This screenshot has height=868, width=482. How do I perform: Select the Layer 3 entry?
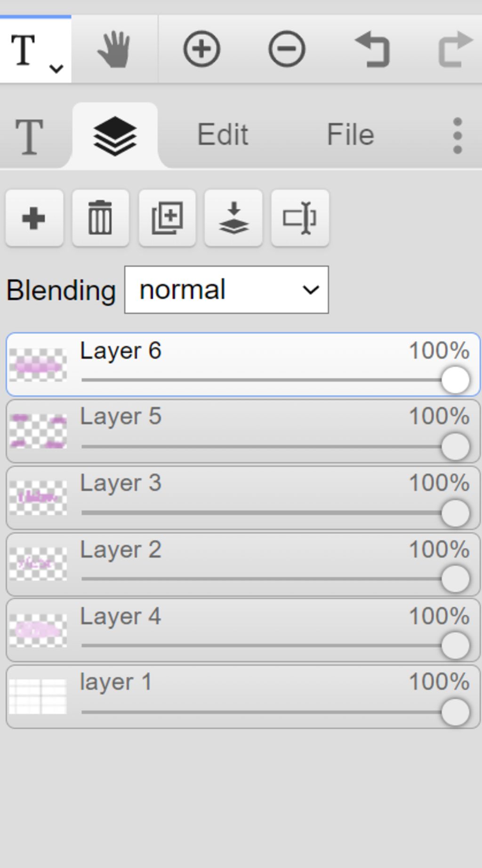[x=243, y=498]
